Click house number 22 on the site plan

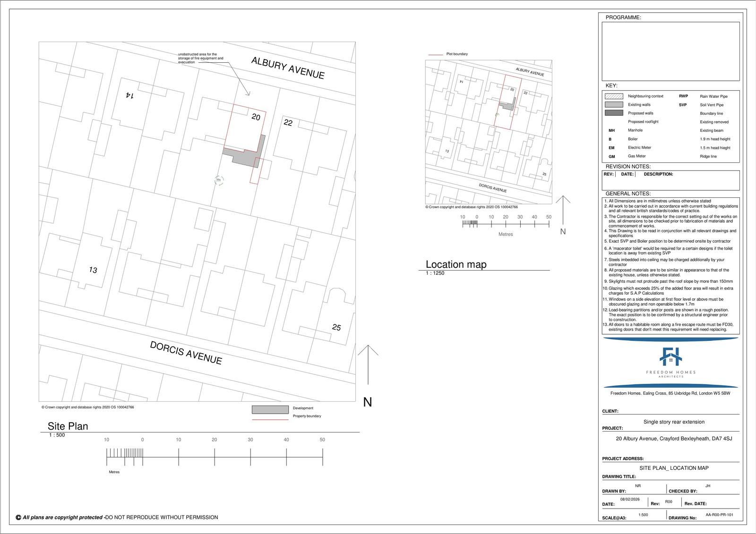click(288, 123)
